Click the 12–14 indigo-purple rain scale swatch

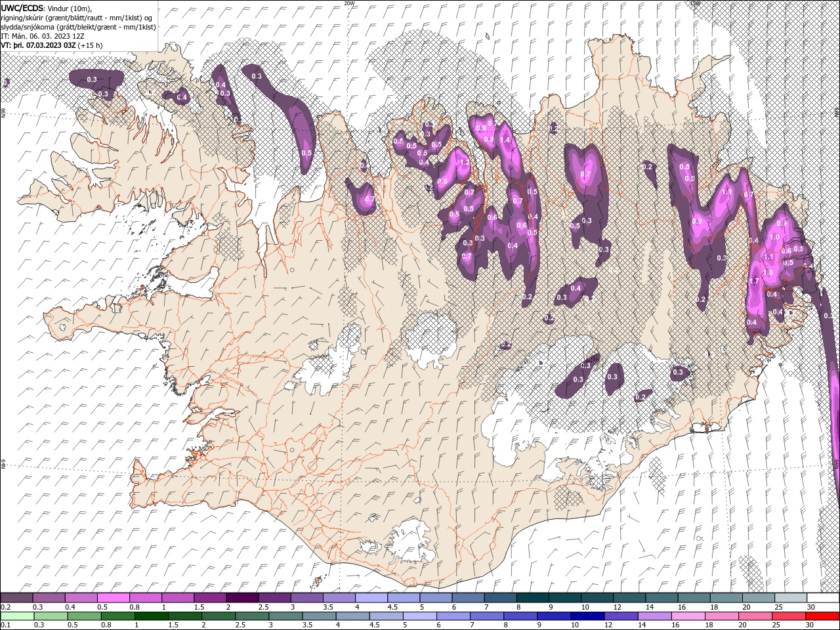[621, 616]
